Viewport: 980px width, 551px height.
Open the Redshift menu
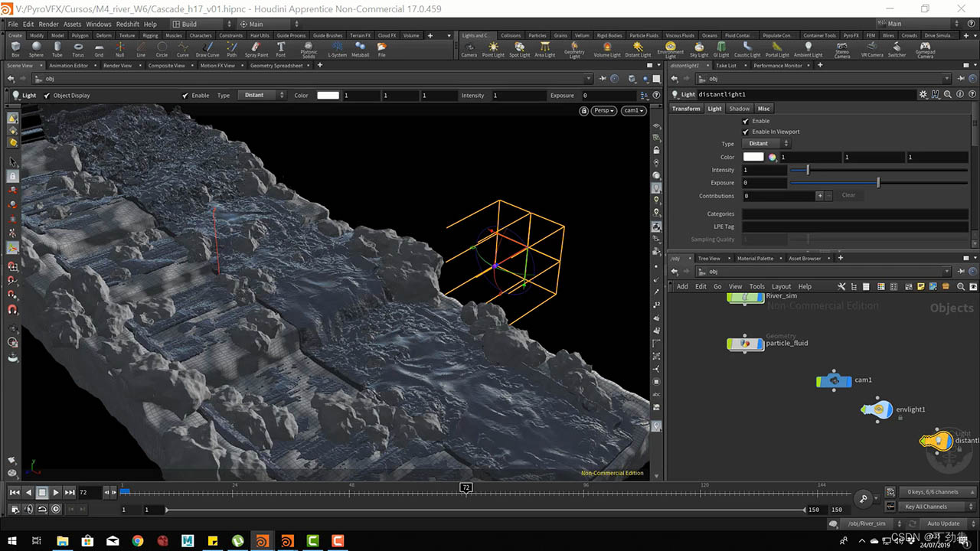(x=128, y=24)
